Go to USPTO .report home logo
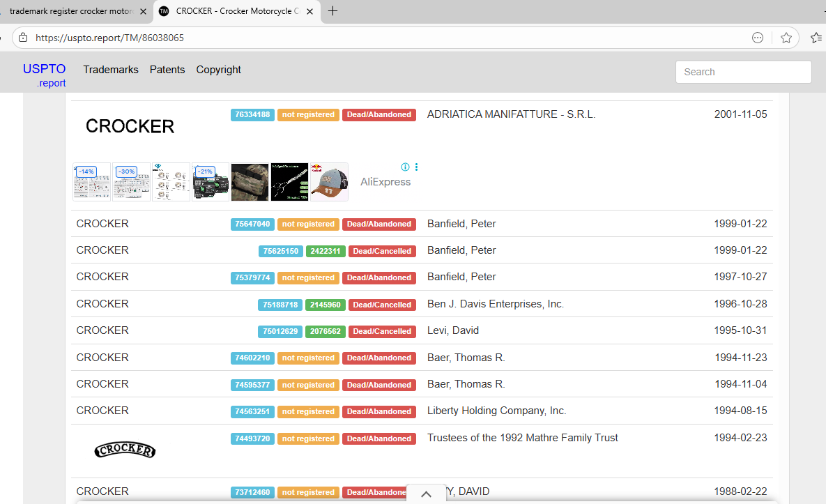826x504 pixels. click(44, 75)
